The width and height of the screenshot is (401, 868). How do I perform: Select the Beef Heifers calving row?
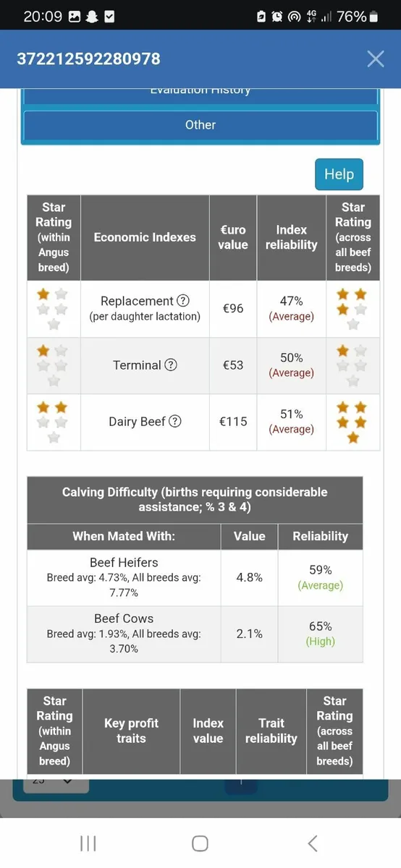(x=195, y=577)
